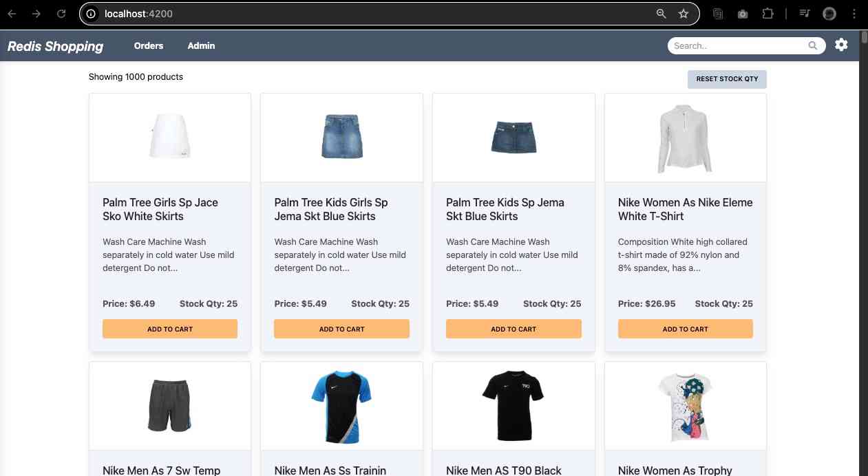Click the zoom magnifier in the address bar
868x476 pixels.
661,14
